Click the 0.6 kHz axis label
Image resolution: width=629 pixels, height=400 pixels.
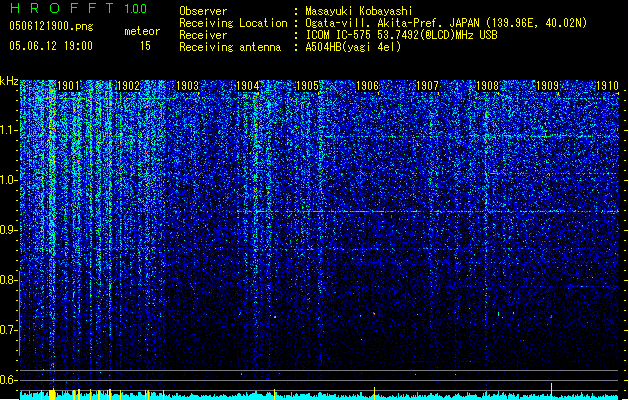coord(9,380)
